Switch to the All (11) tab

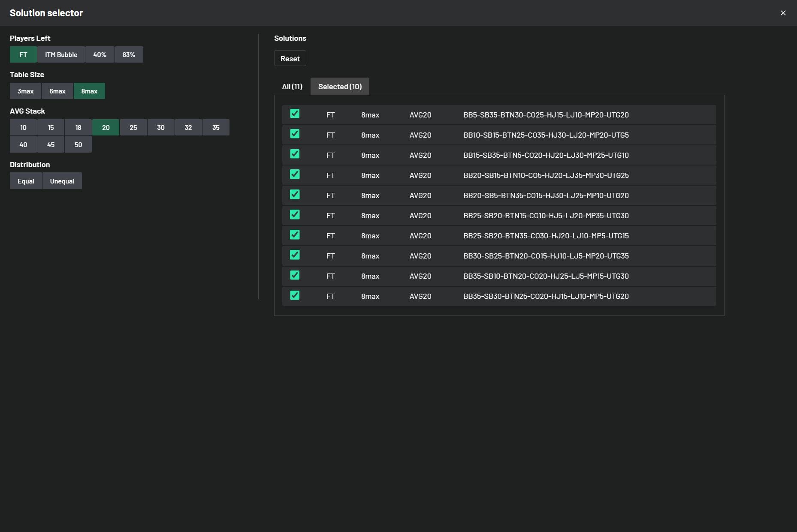point(292,87)
